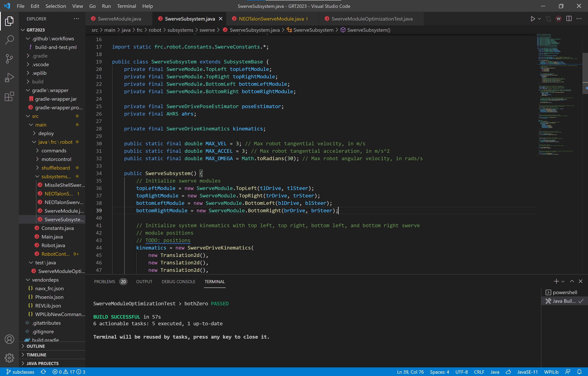The image size is (588, 376).
Task: Open the compare changes icon in toolbar
Action: pos(548,19)
